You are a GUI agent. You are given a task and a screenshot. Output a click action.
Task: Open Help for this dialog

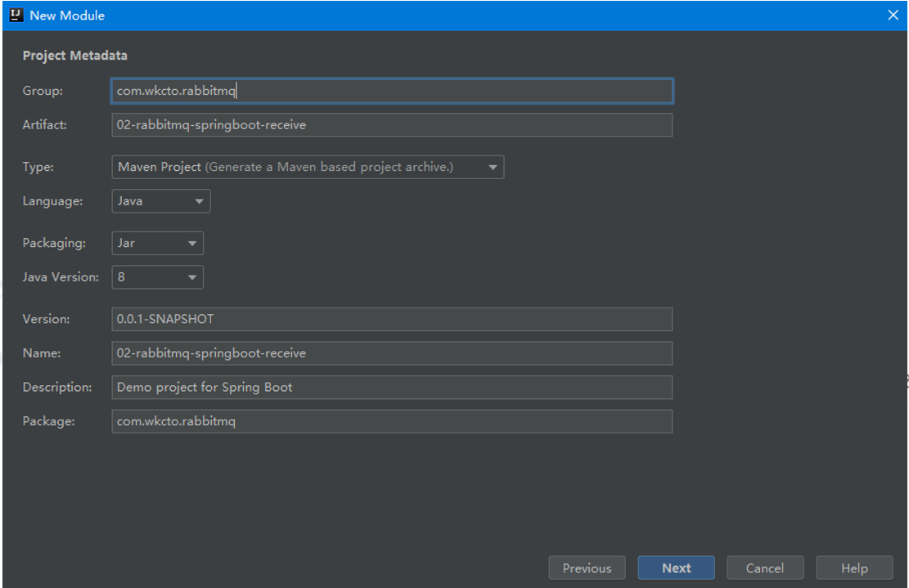click(854, 568)
